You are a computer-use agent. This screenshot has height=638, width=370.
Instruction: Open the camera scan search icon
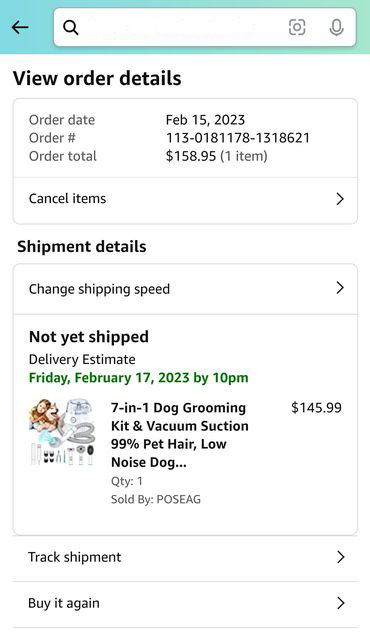[297, 28]
